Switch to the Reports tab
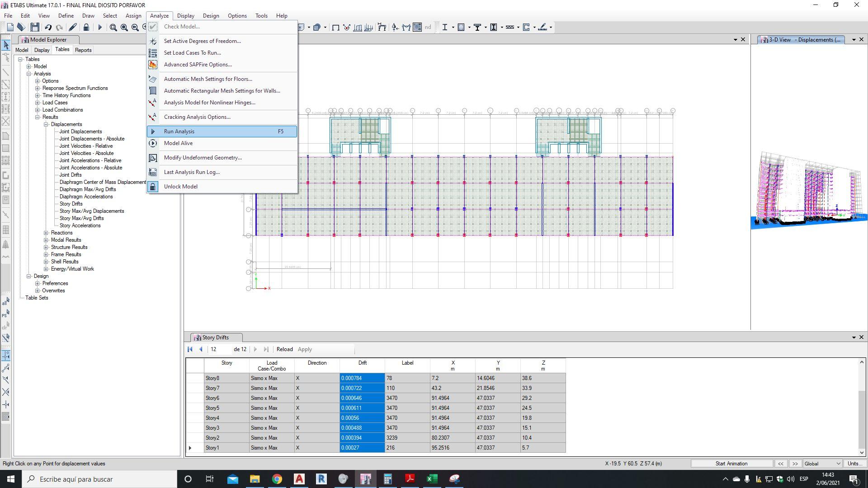This screenshot has width=868, height=488. 83,50
